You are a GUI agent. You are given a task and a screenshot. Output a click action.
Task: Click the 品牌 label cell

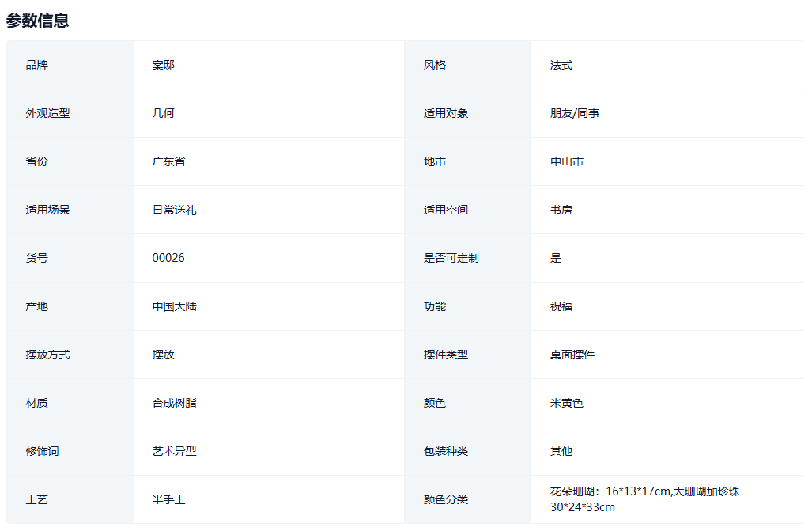pos(36,65)
